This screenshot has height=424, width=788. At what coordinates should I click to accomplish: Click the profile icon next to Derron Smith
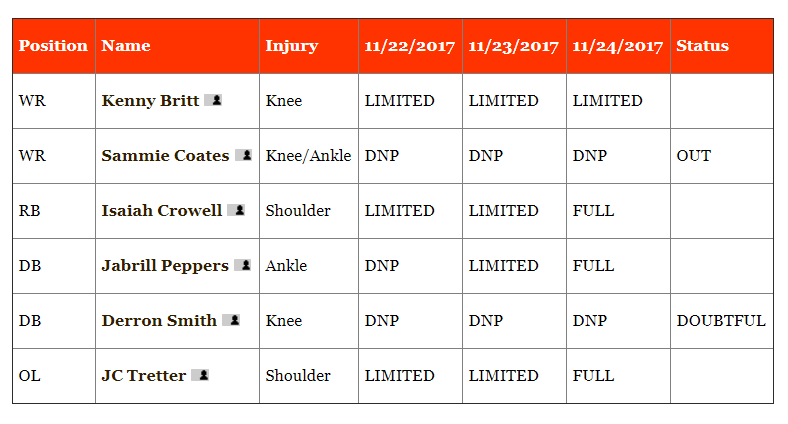click(231, 320)
